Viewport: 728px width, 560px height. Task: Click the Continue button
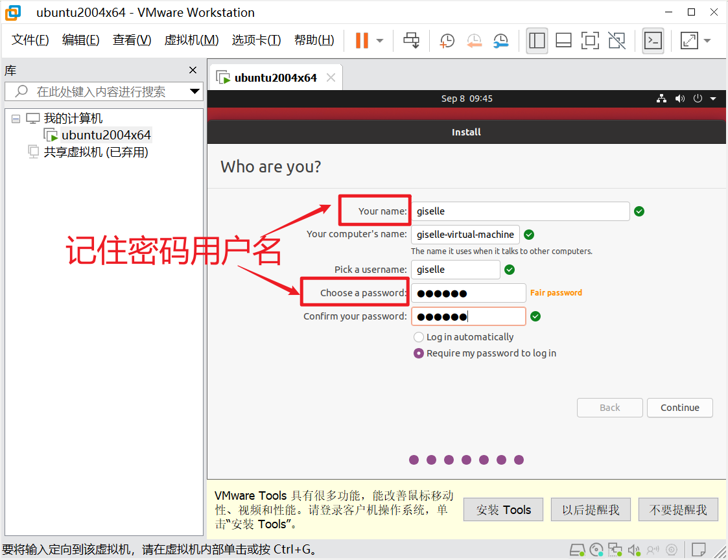(x=680, y=408)
